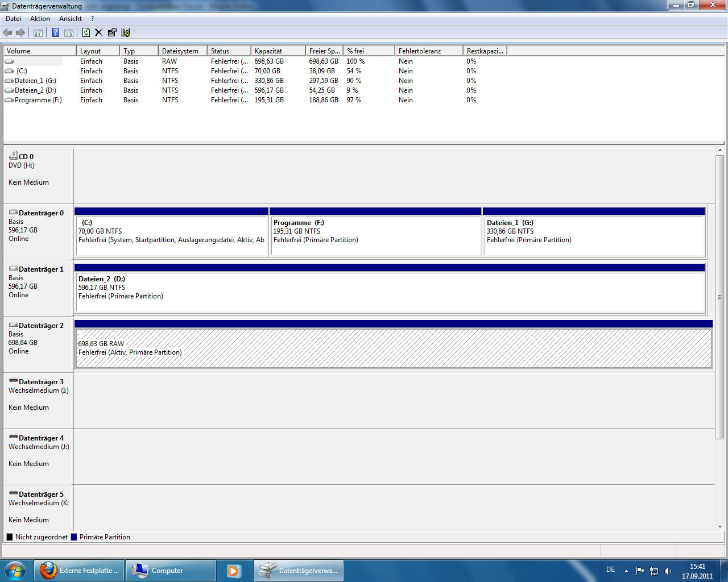The width and height of the screenshot is (728, 582).
Task: Select the drive icon of volume (C:)
Action: (9, 71)
